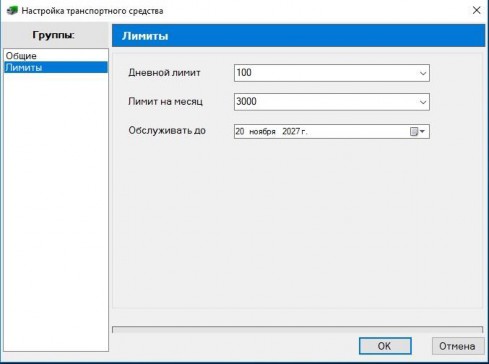Viewport: 489px width, 364px height.
Task: Confirm settings with the OK button
Action: (x=385, y=346)
